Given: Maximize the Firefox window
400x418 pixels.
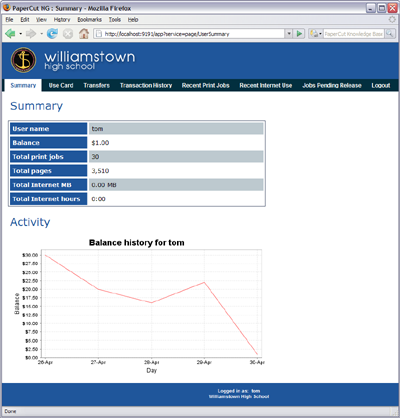Looking at the screenshot, I should (382, 8).
